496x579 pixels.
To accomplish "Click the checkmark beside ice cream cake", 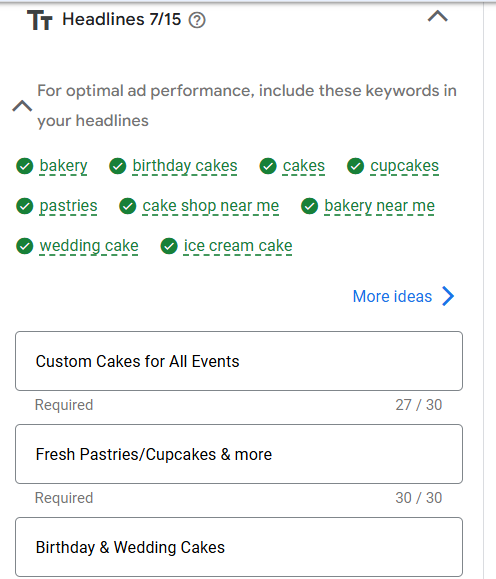I will click(x=169, y=246).
